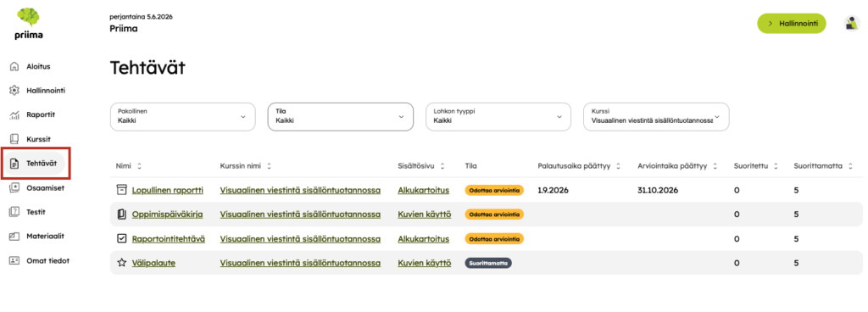Click the Raportit chart icon
Image resolution: width=868 pixels, height=312 pixels.
pyautogui.click(x=15, y=114)
